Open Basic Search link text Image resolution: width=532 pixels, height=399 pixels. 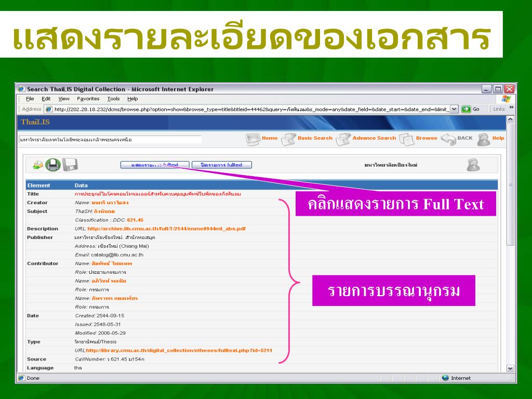pos(315,138)
